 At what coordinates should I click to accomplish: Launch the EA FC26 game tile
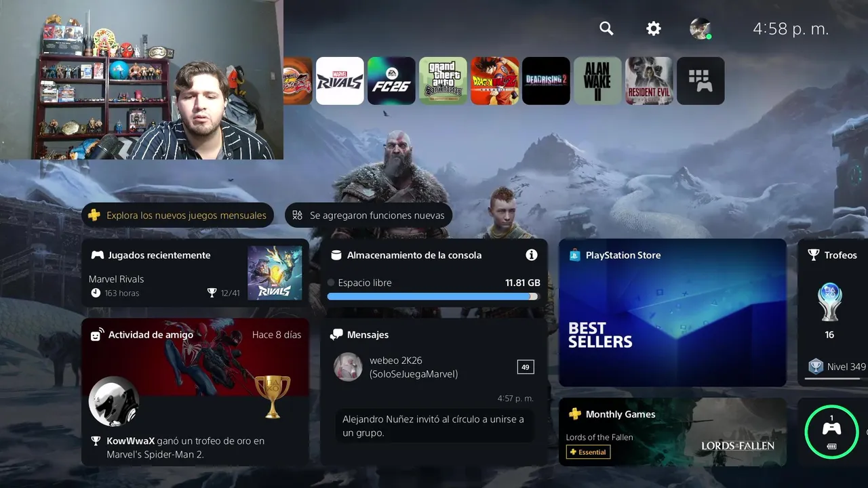coord(392,81)
